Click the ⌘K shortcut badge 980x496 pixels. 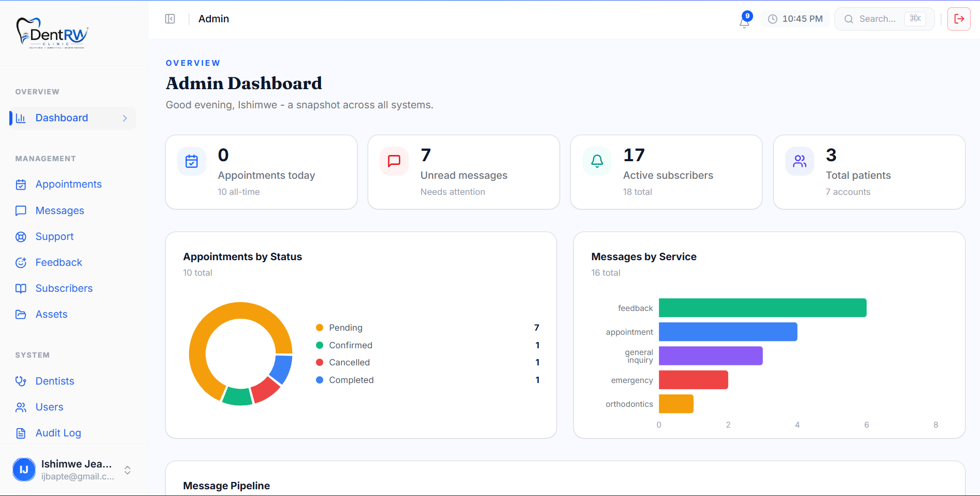tap(915, 19)
